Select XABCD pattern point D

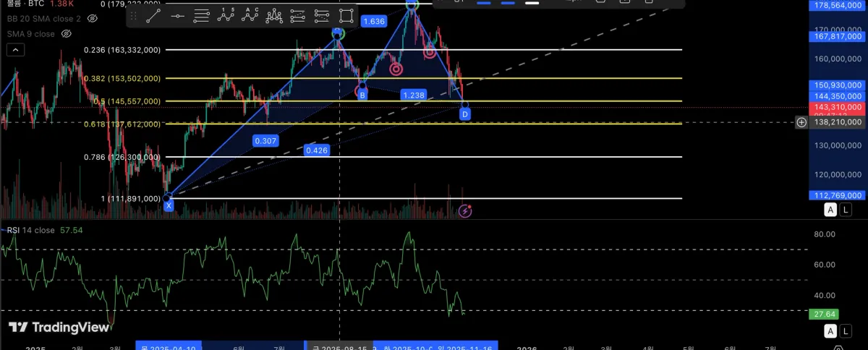[x=465, y=114]
